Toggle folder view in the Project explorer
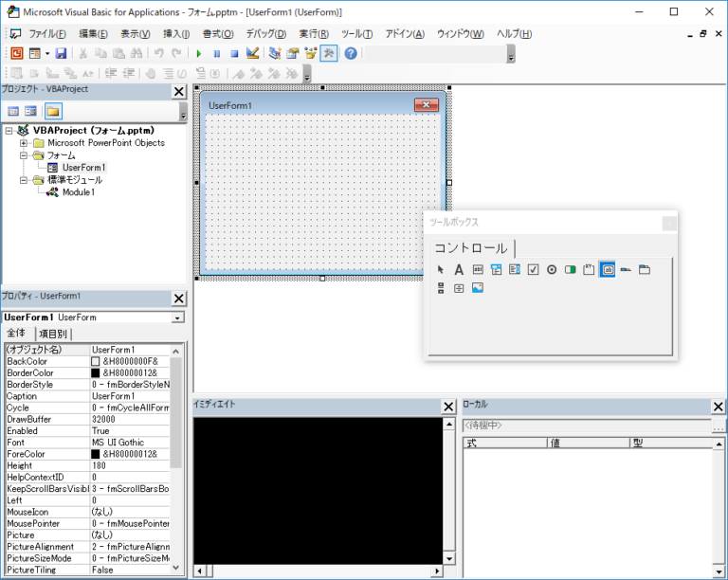The height and width of the screenshot is (580, 728). [x=53, y=111]
